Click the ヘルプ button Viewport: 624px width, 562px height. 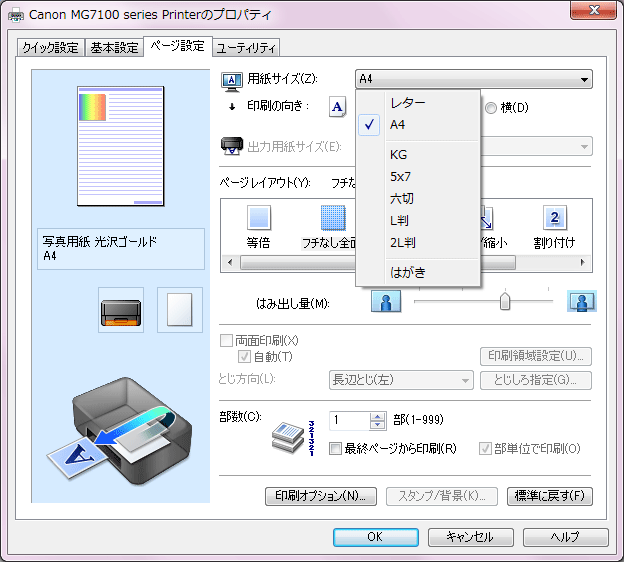(x=566, y=537)
